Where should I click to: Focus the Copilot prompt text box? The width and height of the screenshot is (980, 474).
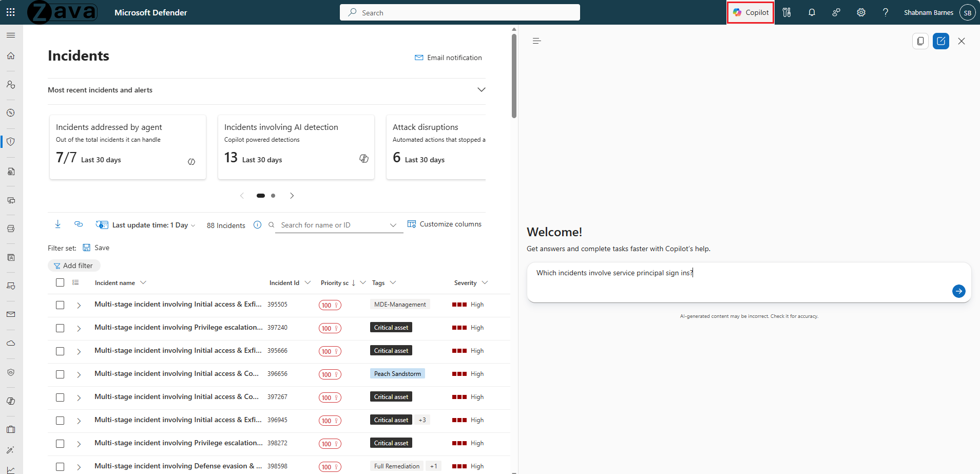[x=749, y=282]
